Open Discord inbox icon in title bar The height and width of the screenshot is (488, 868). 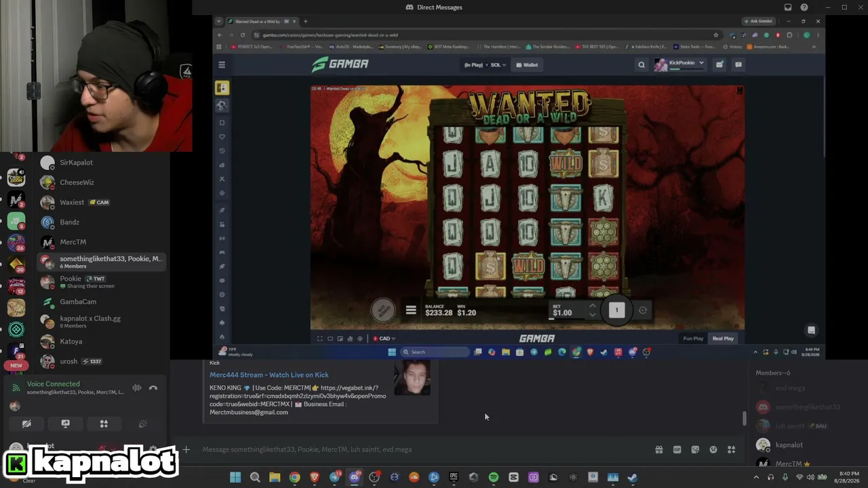788,7
